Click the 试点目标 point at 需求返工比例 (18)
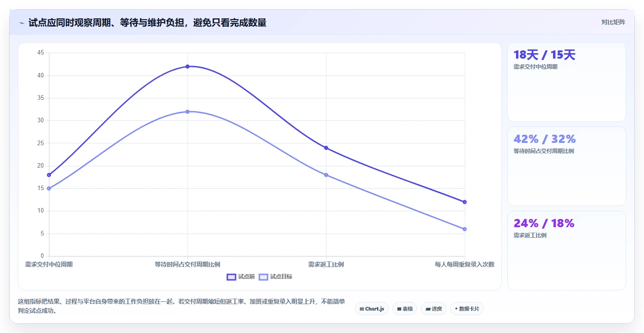Screen dimensions: 644x333 click(326, 175)
